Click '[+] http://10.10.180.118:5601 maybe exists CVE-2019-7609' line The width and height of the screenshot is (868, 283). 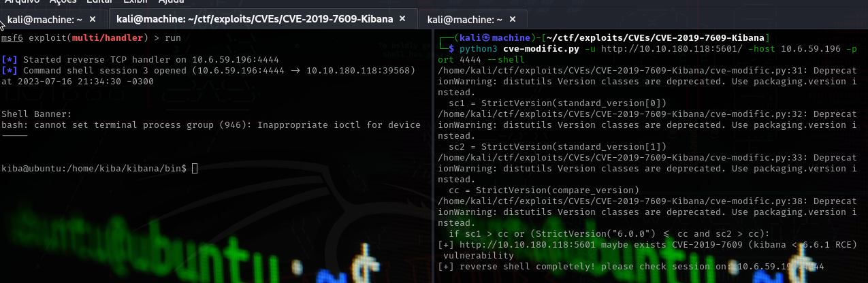[x=647, y=244]
